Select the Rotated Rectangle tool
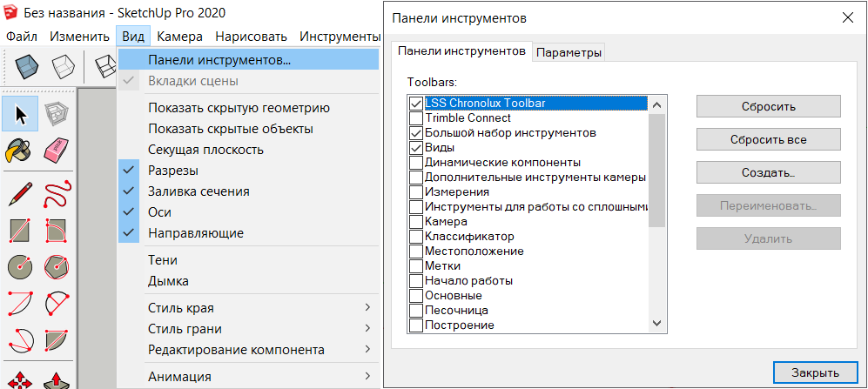 56,231
